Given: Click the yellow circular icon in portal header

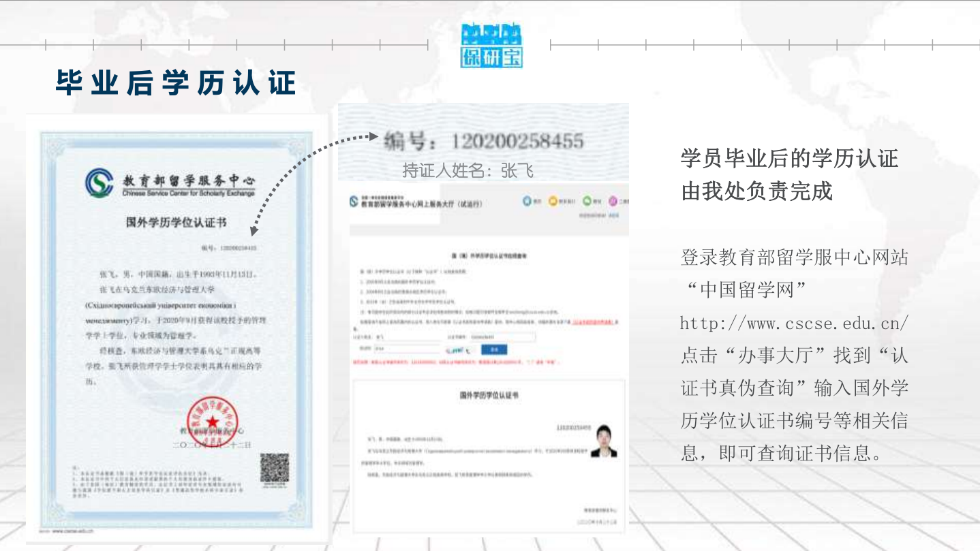Looking at the screenshot, I should (x=553, y=202).
